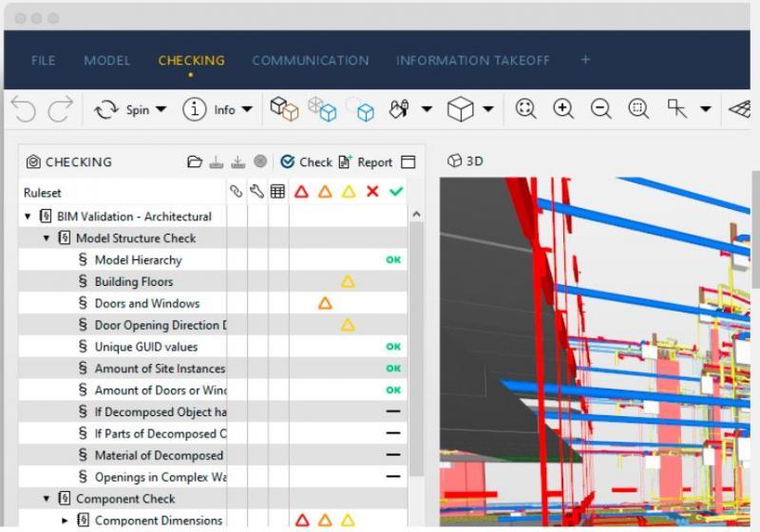Click Component Dimensions red triangle
This screenshot has height=532, width=760.
point(302,521)
